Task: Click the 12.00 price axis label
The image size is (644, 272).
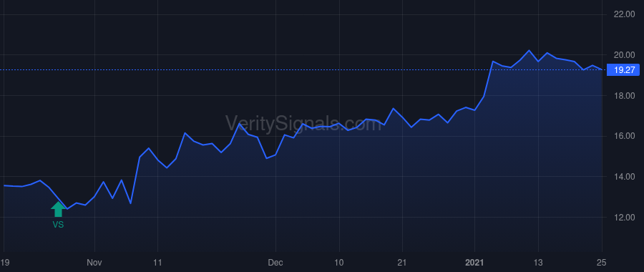Action: tap(624, 218)
